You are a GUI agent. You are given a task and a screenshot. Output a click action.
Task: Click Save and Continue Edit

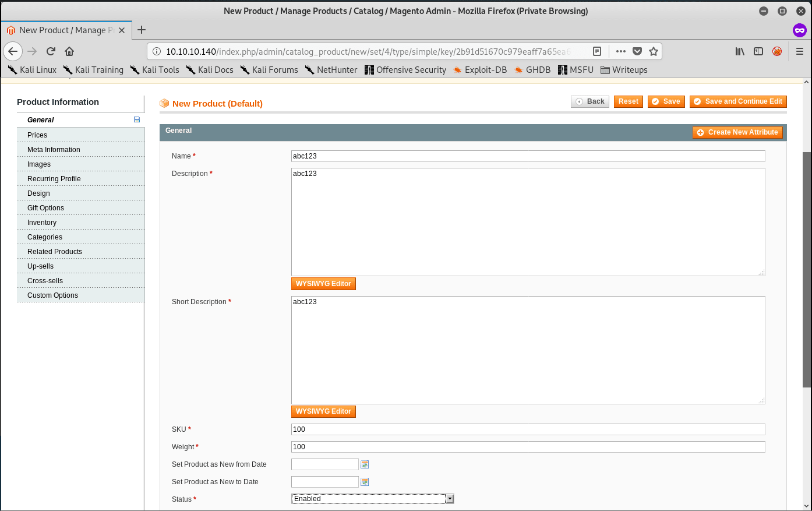tap(738, 101)
